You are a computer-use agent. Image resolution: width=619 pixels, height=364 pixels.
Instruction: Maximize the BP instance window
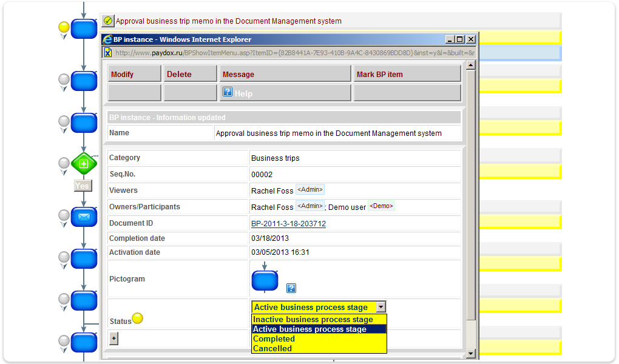point(460,39)
